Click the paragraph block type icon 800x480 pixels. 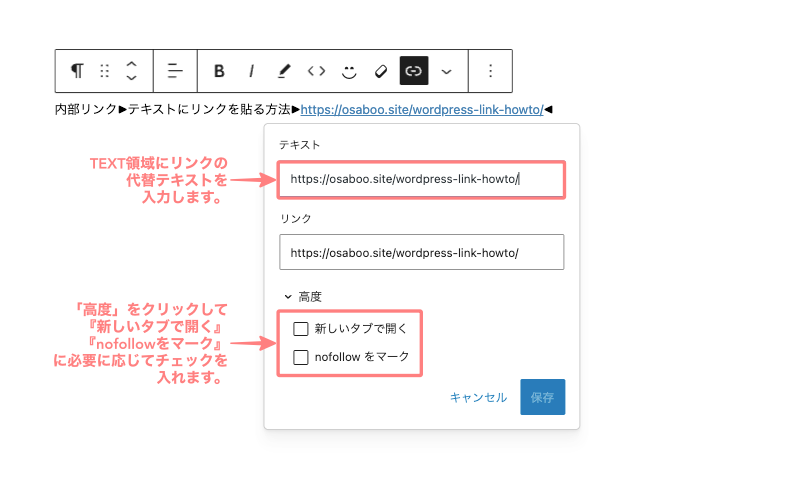pyautogui.click(x=77, y=71)
